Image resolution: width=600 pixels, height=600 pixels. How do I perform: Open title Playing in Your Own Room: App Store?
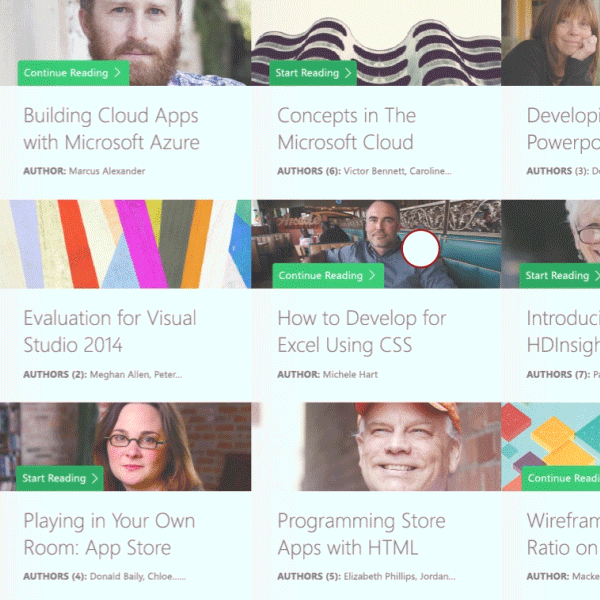click(109, 534)
